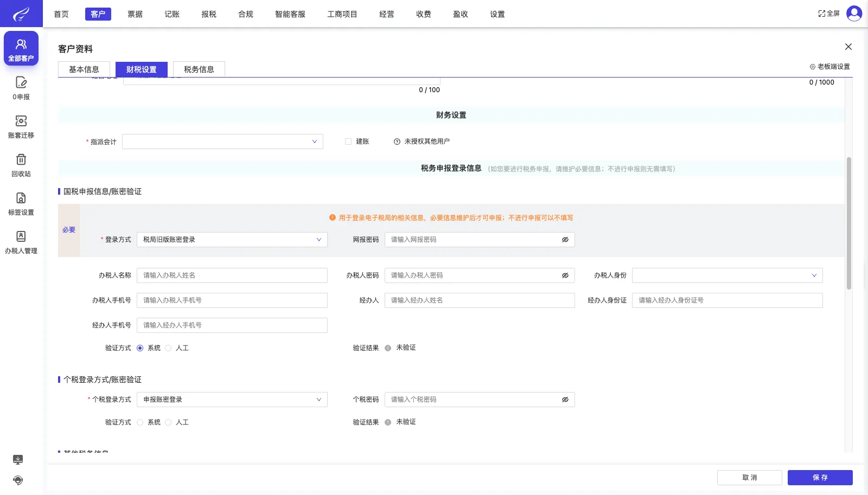868x495 pixels.
Task: Show the 办税人密码 password text
Action: click(x=565, y=275)
